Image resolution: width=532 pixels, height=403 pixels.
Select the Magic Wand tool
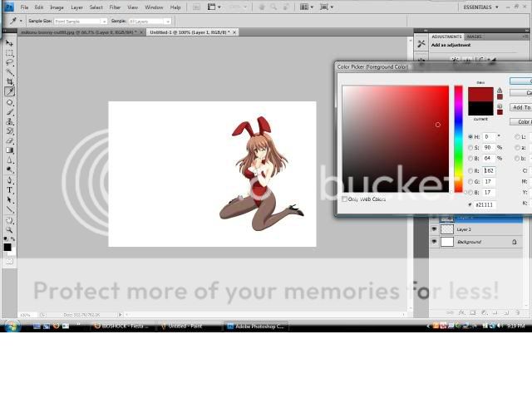pyautogui.click(x=9, y=72)
